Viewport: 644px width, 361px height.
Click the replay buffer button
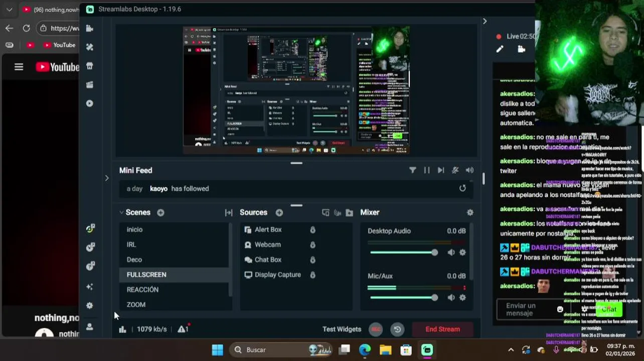click(397, 329)
